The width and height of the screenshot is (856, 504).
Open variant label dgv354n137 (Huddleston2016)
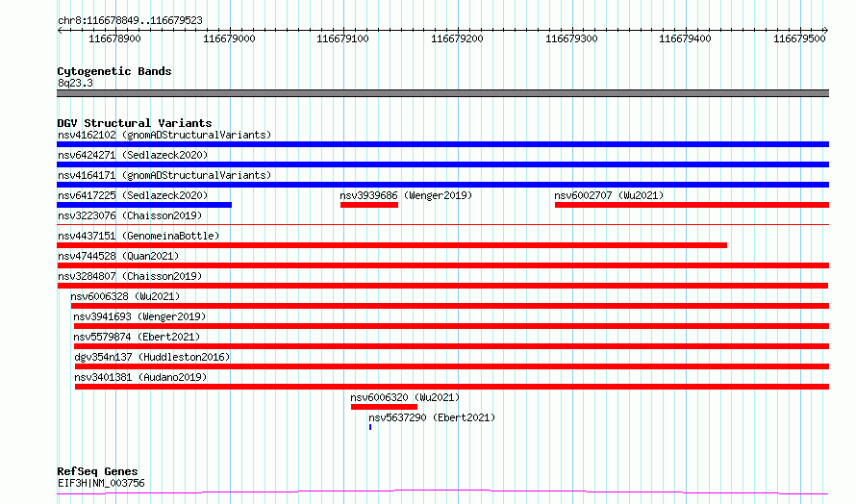pyautogui.click(x=152, y=357)
